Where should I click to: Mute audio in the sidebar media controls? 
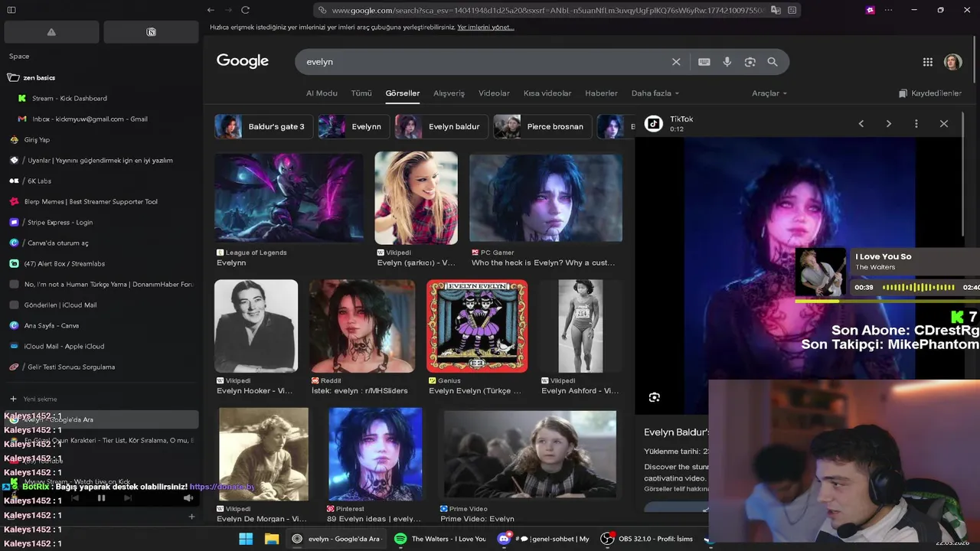(x=188, y=498)
